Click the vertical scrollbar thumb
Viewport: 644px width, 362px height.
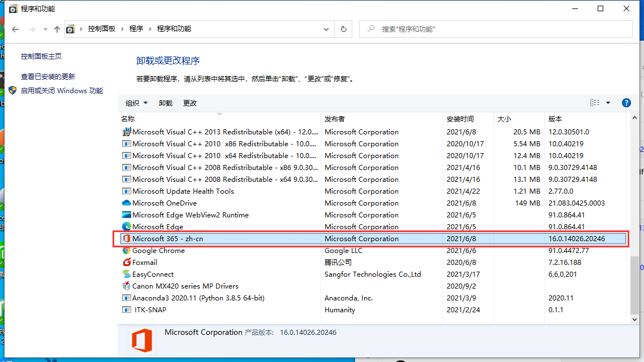coord(634,285)
